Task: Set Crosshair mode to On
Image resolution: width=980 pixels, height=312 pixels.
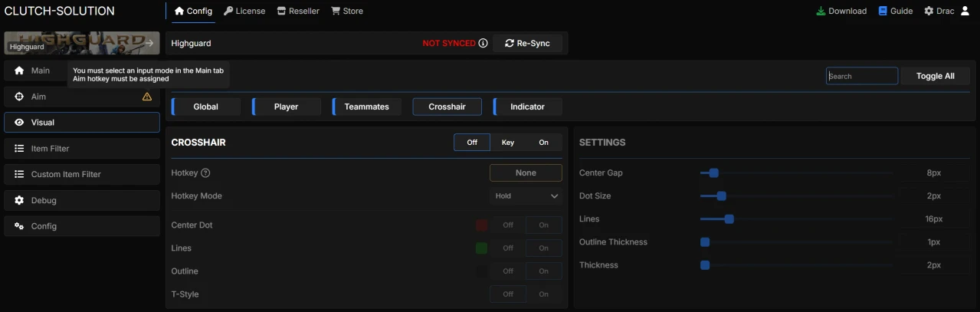Action: (x=543, y=143)
